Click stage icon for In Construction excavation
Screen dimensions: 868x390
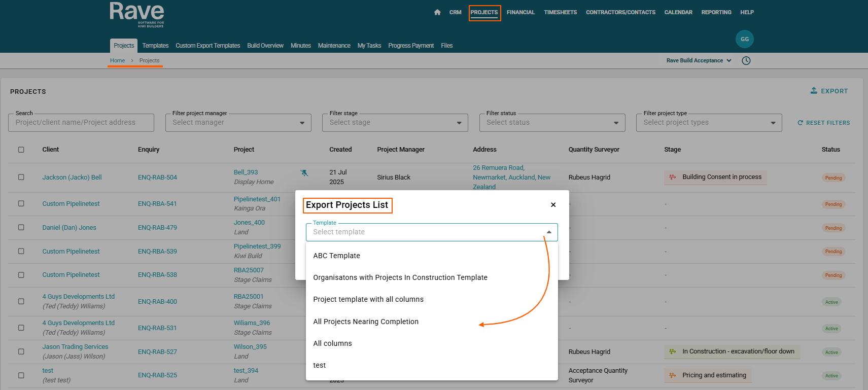pyautogui.click(x=673, y=351)
